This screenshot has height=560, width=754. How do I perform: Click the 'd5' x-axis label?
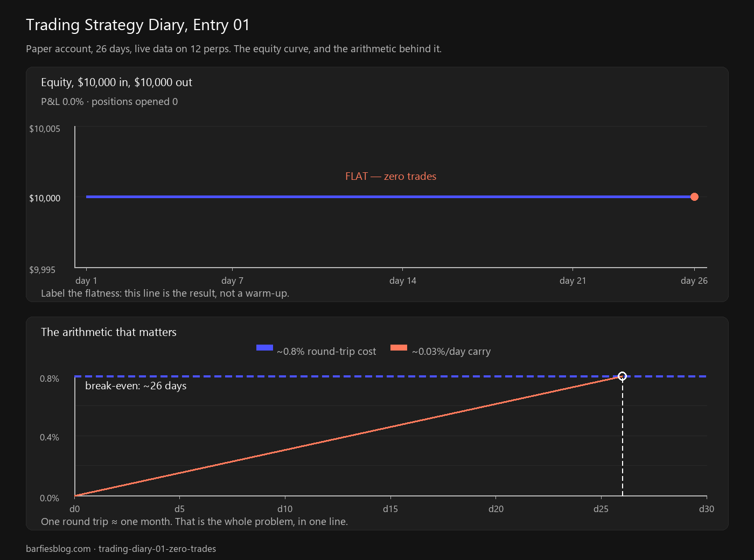coord(179,509)
